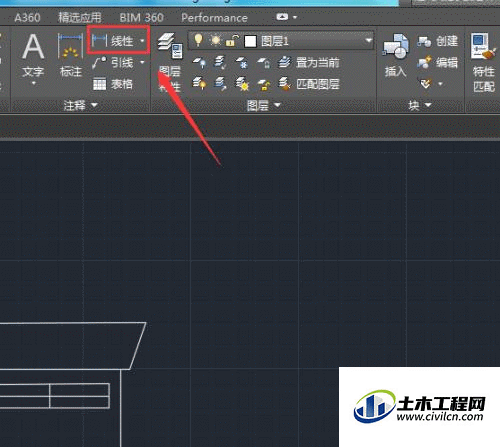Click 置为当前 make layer current
The height and width of the screenshot is (447, 500).
(x=308, y=62)
